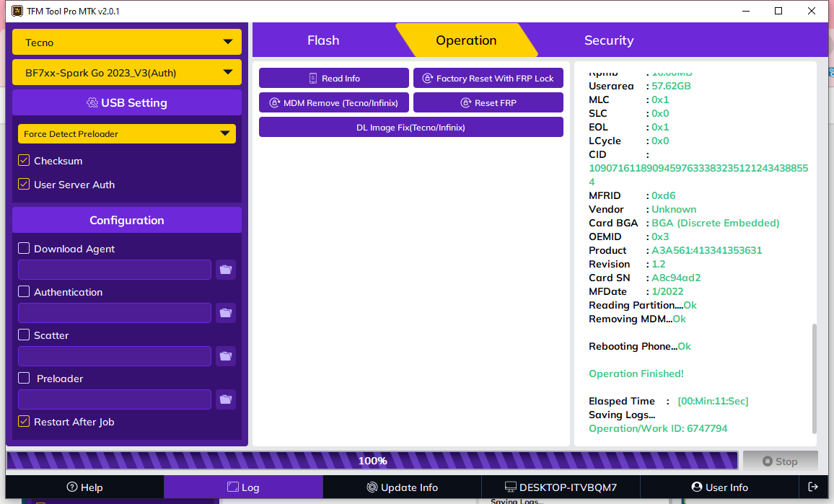Click the User Info profile icon
834x504 pixels.
[697, 487]
